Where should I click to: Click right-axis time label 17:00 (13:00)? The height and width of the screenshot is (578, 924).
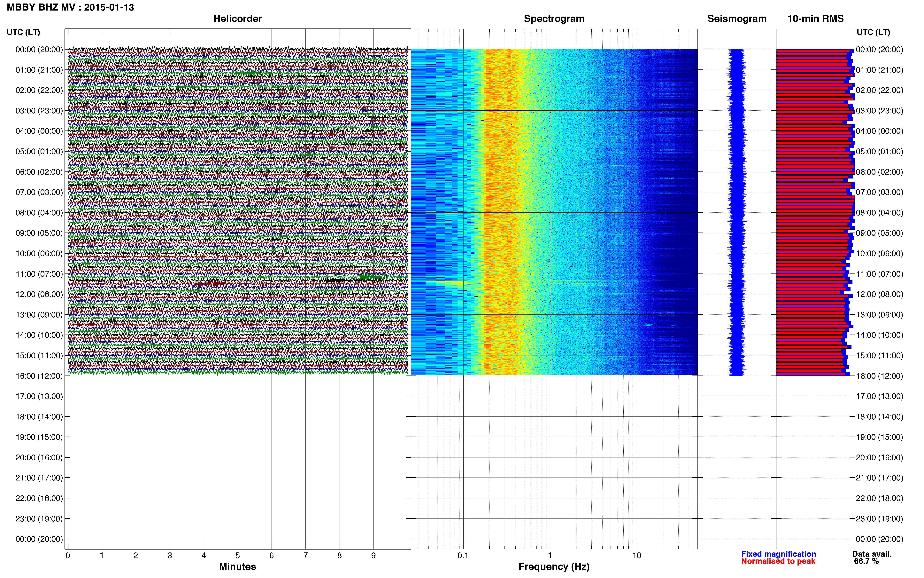tap(879, 396)
